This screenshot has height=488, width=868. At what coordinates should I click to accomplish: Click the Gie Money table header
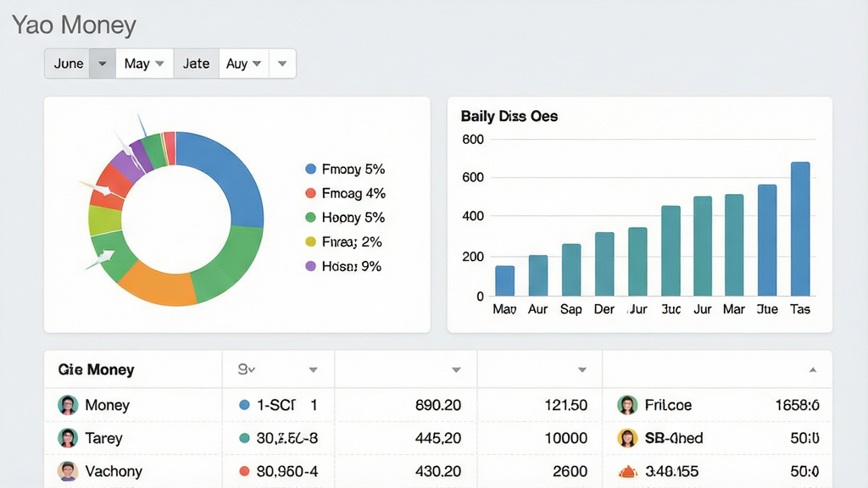click(x=97, y=369)
